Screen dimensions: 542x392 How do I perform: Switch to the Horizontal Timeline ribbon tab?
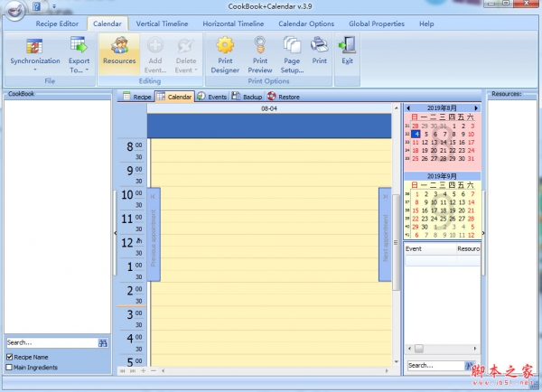coord(233,23)
